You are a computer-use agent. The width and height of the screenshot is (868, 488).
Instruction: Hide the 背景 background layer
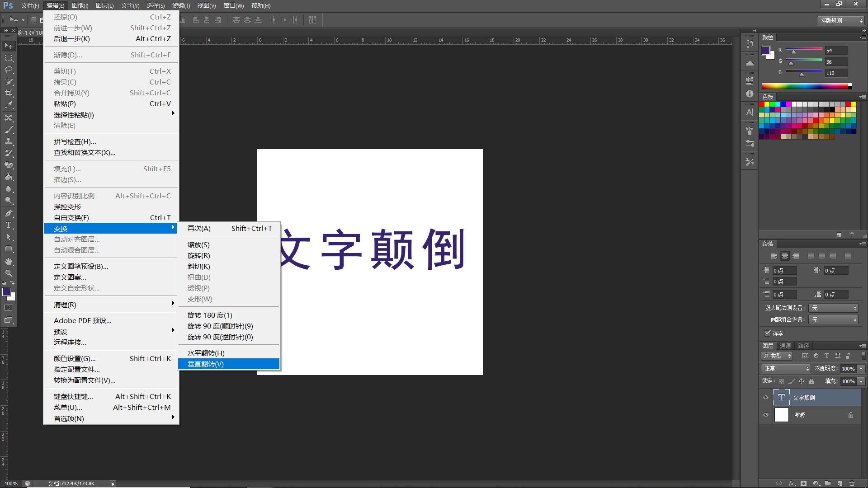tap(766, 415)
